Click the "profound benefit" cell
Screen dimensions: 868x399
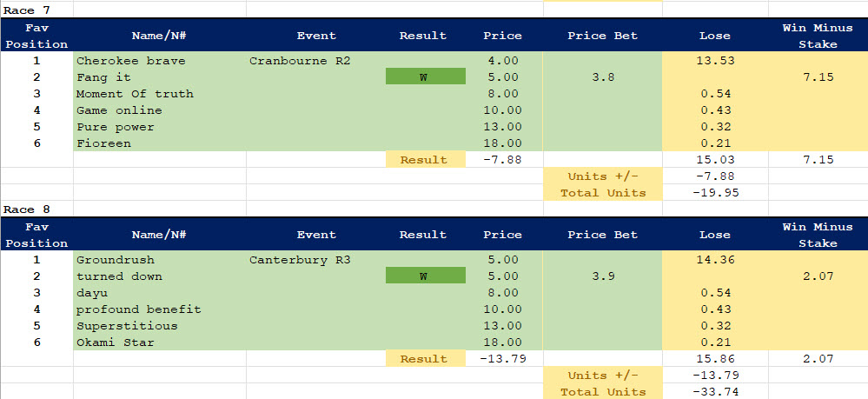[x=138, y=309]
